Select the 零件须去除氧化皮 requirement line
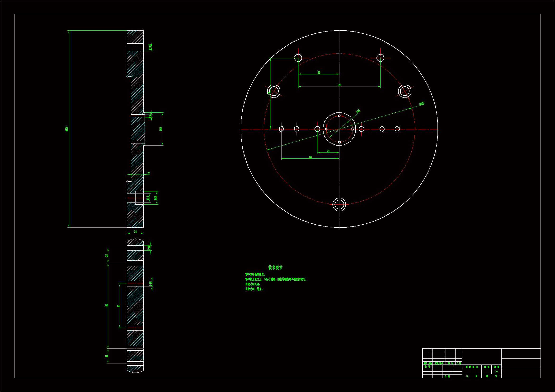Screen dimensions: 555x392 pos(255,274)
